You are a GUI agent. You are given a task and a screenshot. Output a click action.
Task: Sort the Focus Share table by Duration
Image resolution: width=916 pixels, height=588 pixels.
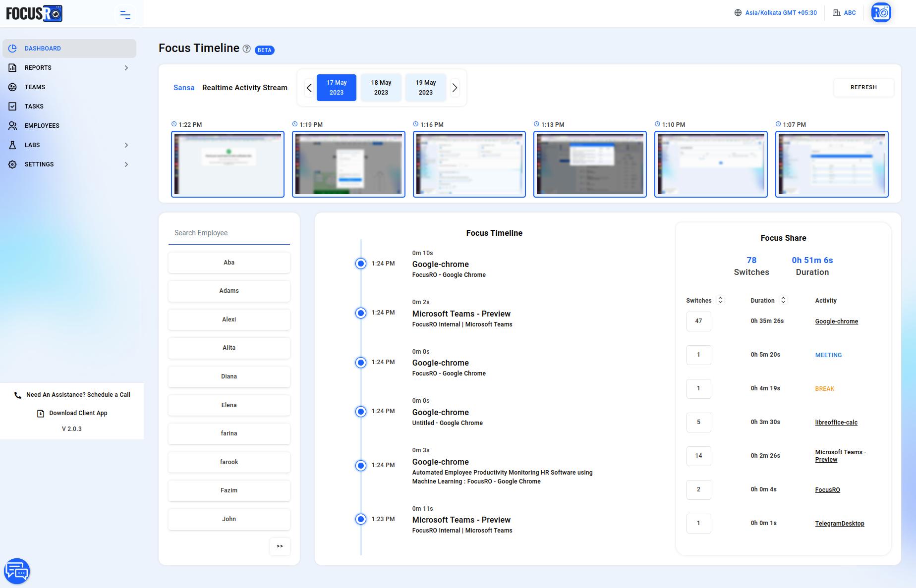coord(783,300)
